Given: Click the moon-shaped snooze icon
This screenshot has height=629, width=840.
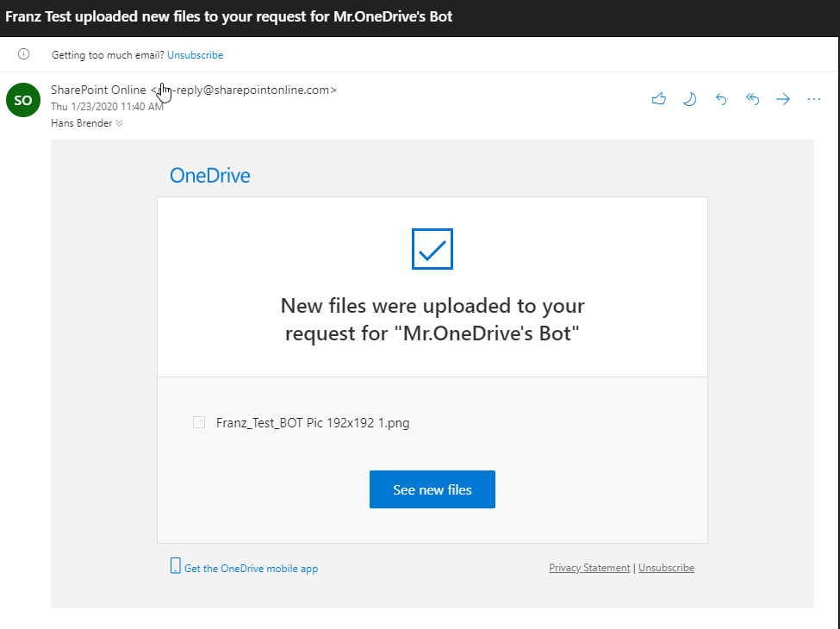Looking at the screenshot, I should click(x=690, y=99).
